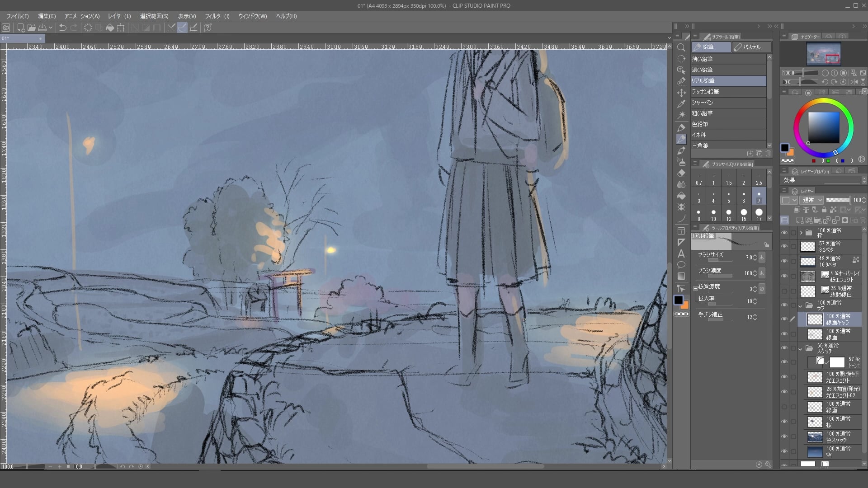
Task: Click lock layer padlock icon
Action: coord(824,210)
